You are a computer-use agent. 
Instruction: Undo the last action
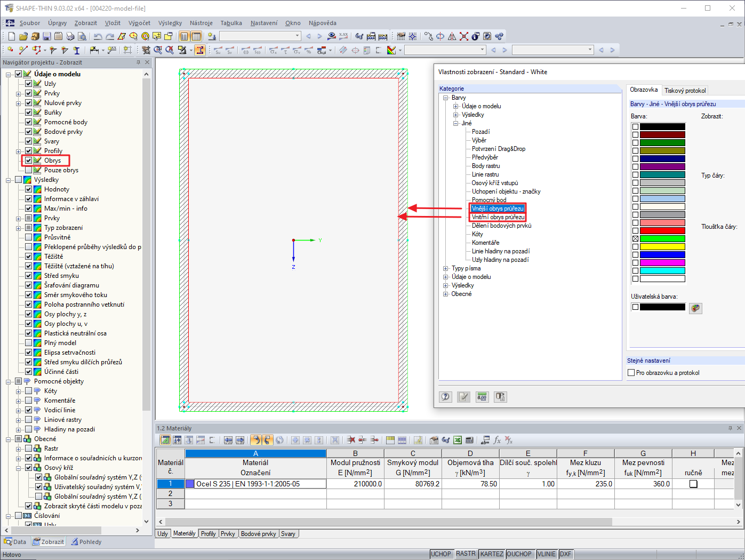[x=98, y=36]
